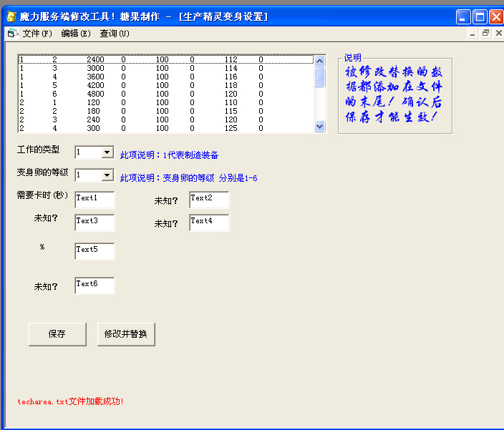Click the child window icon beside 文件 menu
504x430 pixels.
click(x=11, y=33)
